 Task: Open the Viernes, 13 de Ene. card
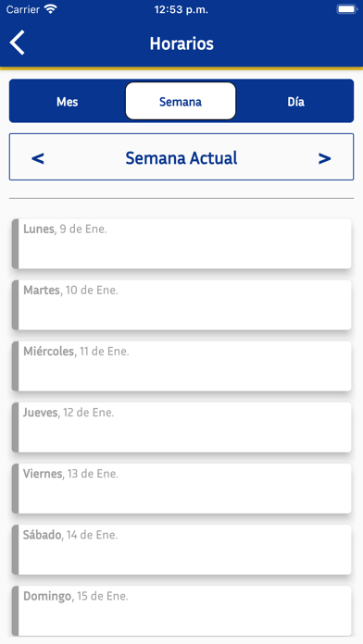coord(181,489)
